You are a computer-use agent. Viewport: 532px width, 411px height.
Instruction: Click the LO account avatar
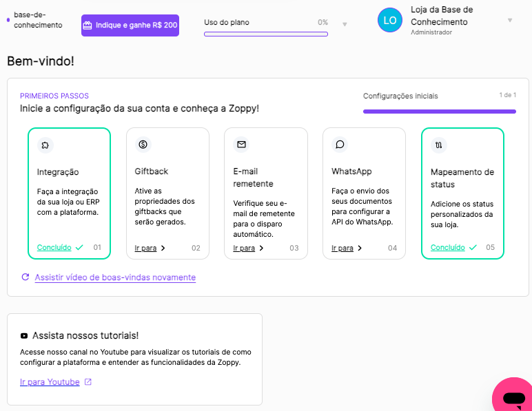coord(390,20)
